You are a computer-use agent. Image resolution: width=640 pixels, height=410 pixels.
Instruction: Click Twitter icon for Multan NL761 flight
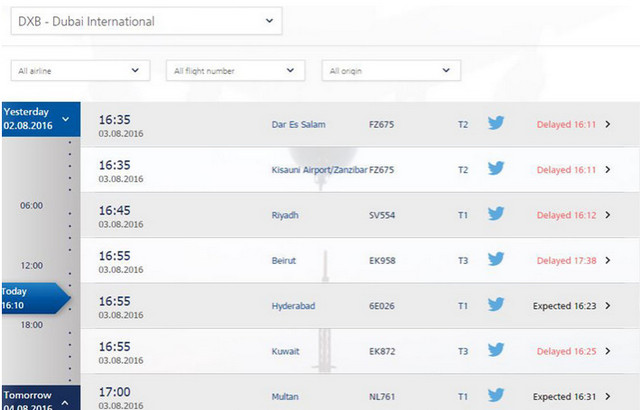tap(496, 395)
